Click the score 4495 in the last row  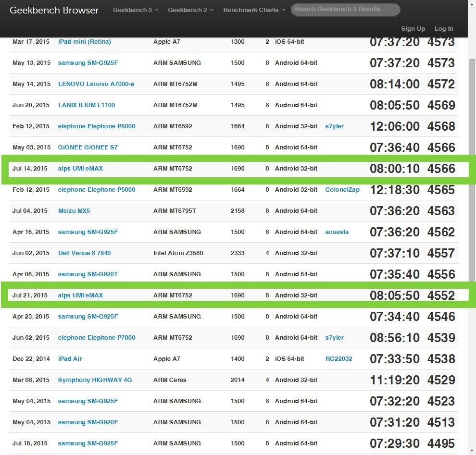pos(441,443)
